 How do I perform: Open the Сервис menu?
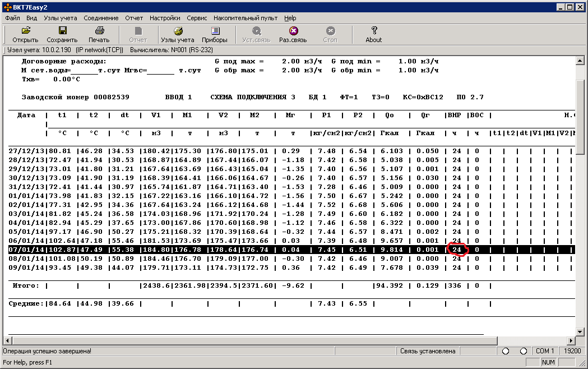(x=197, y=18)
